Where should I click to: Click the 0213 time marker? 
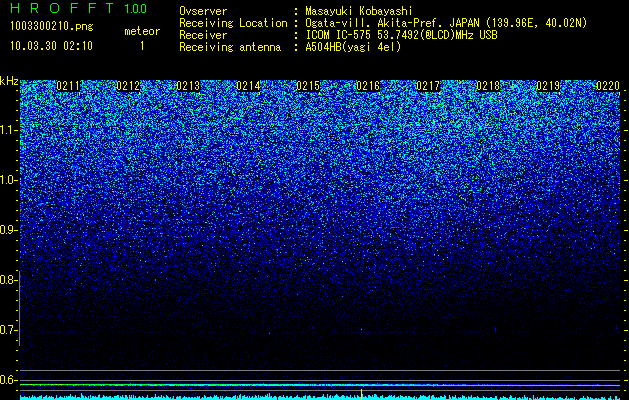[x=188, y=86]
